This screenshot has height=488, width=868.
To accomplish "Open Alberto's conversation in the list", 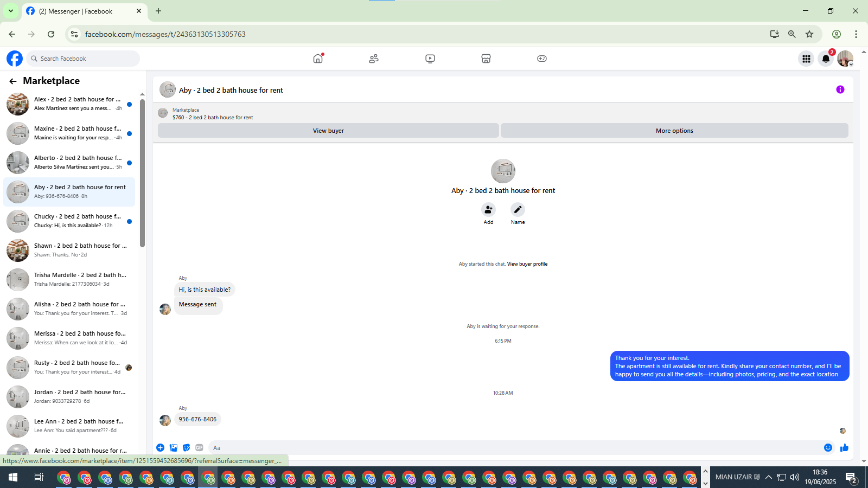I will pos(69,163).
